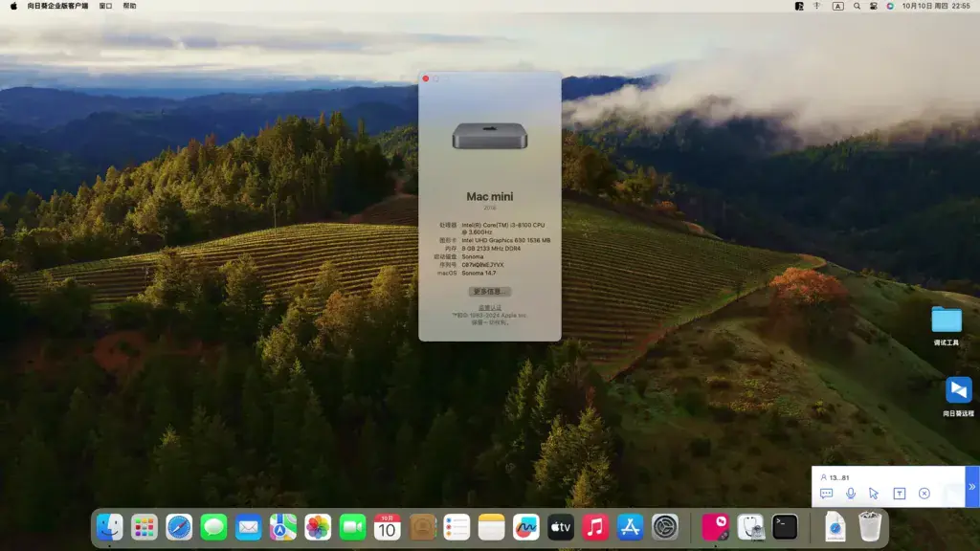Open Notes from the Dock

pos(491,527)
